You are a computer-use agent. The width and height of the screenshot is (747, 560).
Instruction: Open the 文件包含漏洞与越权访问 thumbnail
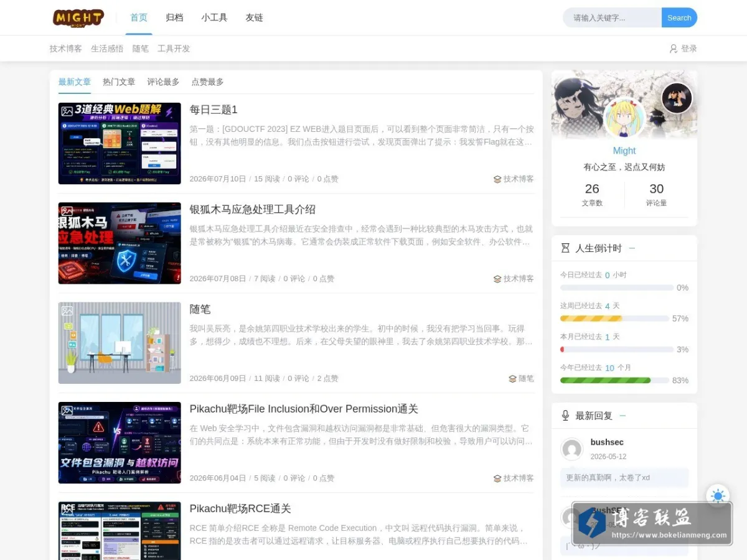[120, 442]
